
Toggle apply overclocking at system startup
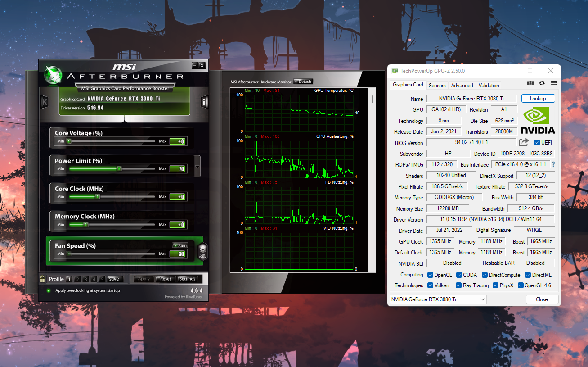(48, 290)
